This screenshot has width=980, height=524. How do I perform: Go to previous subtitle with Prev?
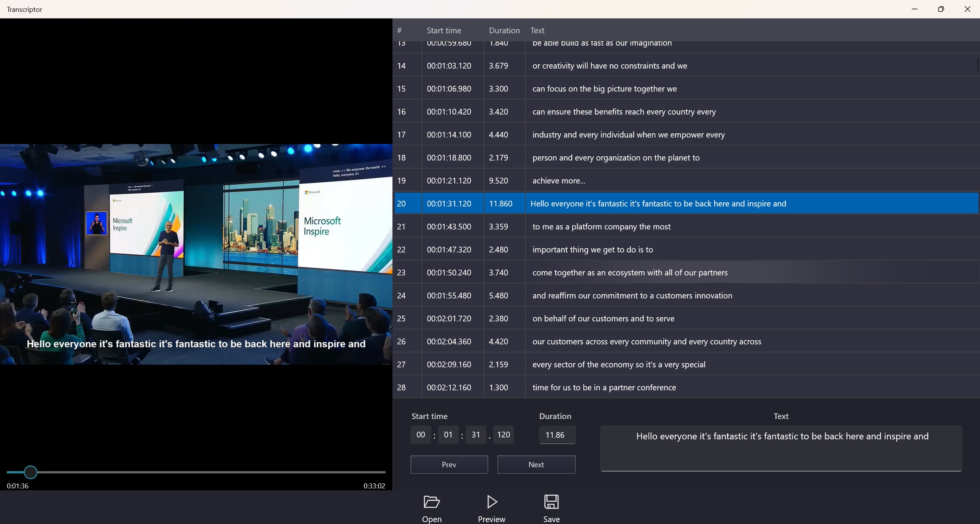449,465
